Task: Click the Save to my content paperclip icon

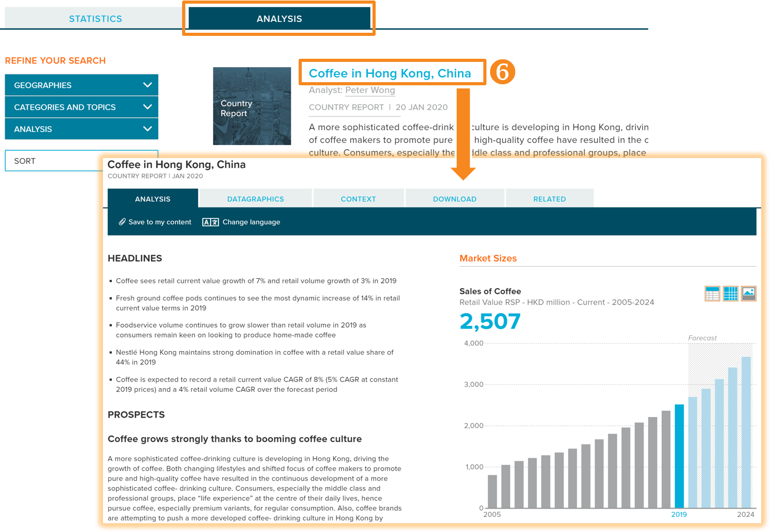Action: click(x=122, y=222)
